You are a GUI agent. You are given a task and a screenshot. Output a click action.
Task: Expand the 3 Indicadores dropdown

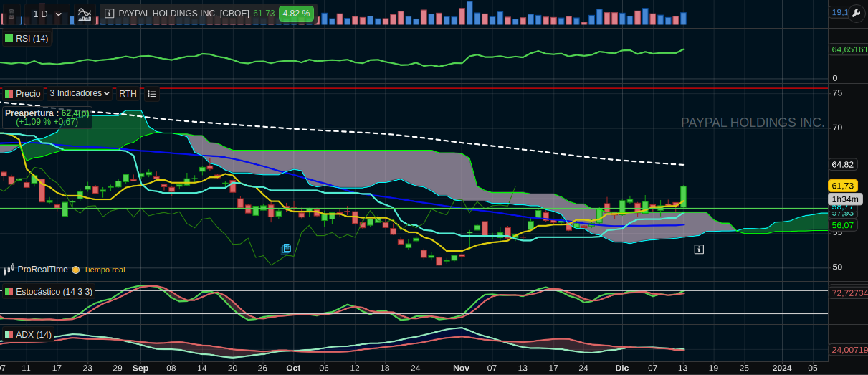pos(80,93)
